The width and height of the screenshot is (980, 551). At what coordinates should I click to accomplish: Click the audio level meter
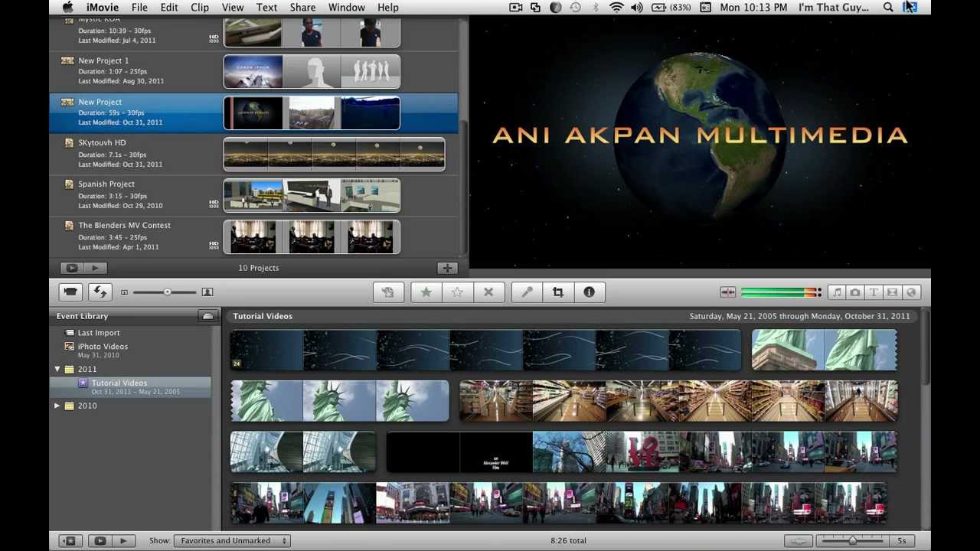click(781, 292)
